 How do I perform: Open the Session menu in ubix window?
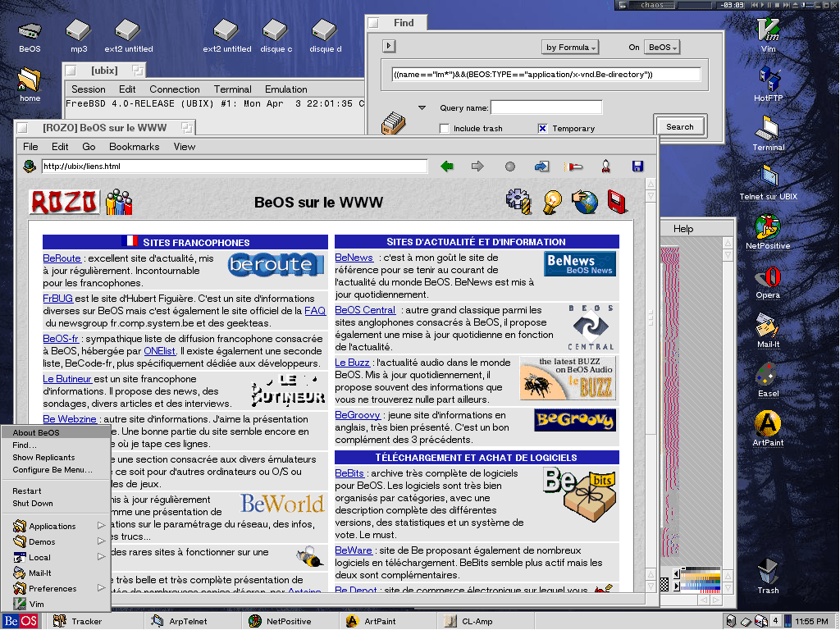[x=89, y=89]
